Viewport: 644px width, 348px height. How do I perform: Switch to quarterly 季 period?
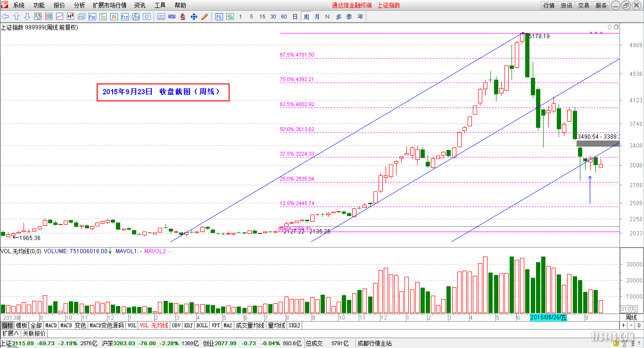click(349, 17)
